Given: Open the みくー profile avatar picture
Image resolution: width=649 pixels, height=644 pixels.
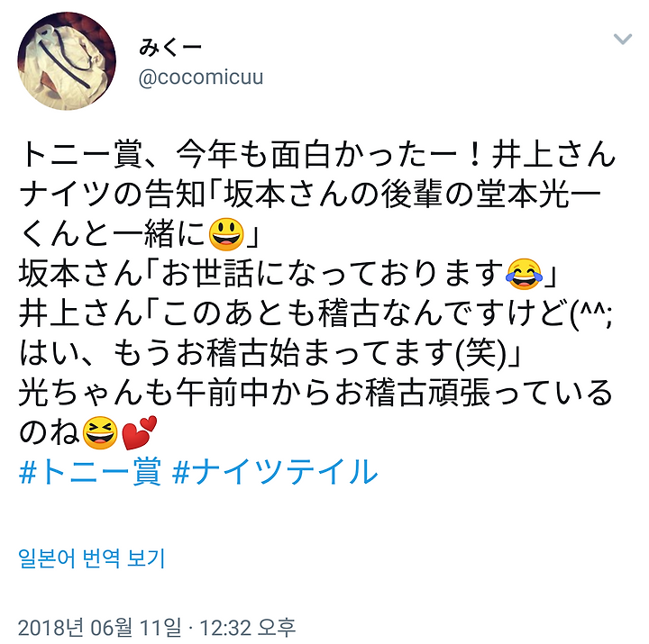Looking at the screenshot, I should (67, 61).
